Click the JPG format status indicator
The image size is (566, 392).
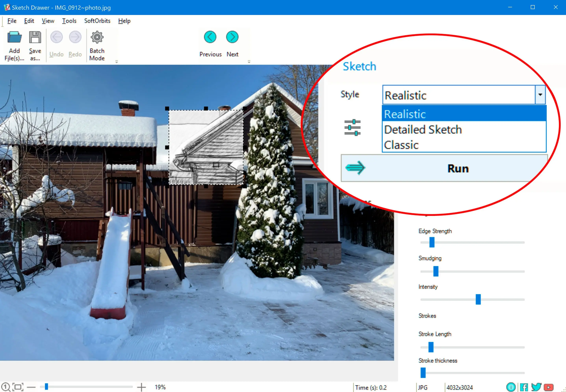point(419,386)
